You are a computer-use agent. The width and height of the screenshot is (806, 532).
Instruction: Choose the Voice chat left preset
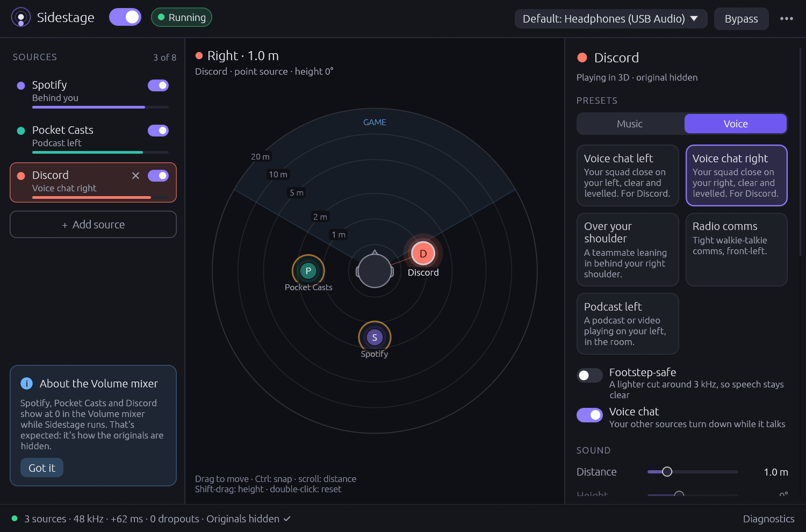tap(628, 176)
